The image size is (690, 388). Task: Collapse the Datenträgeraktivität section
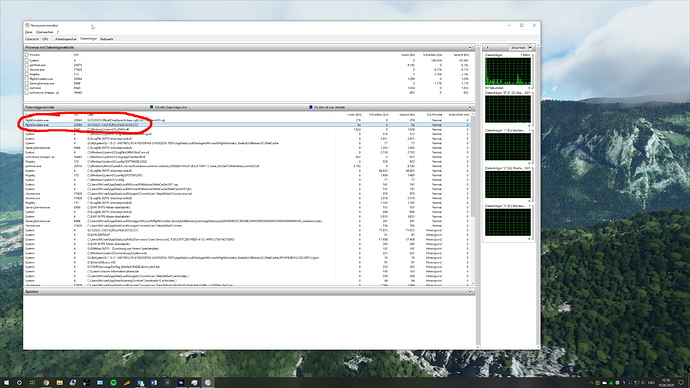pos(470,107)
